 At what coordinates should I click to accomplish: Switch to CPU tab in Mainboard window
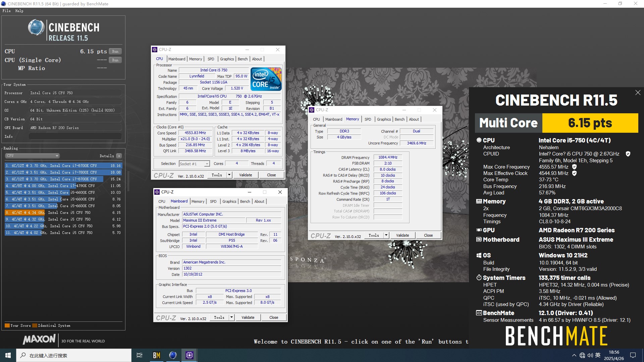(162, 201)
